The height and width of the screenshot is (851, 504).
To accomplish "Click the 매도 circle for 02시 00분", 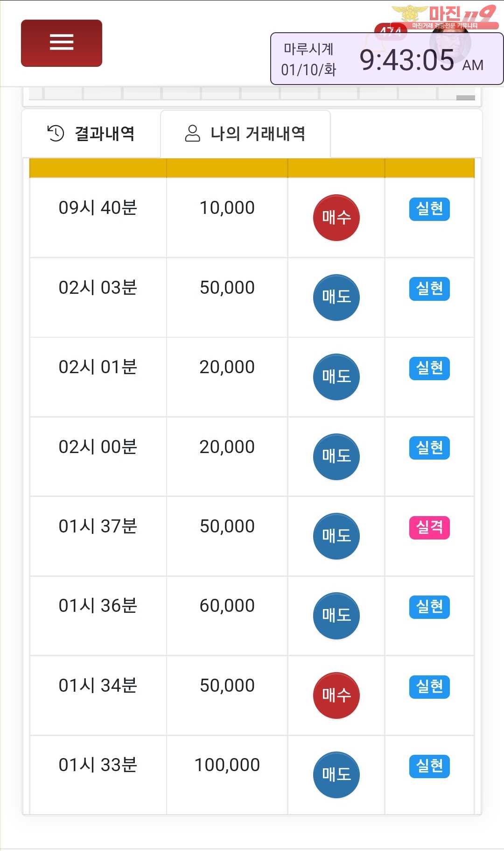I will [x=336, y=456].
